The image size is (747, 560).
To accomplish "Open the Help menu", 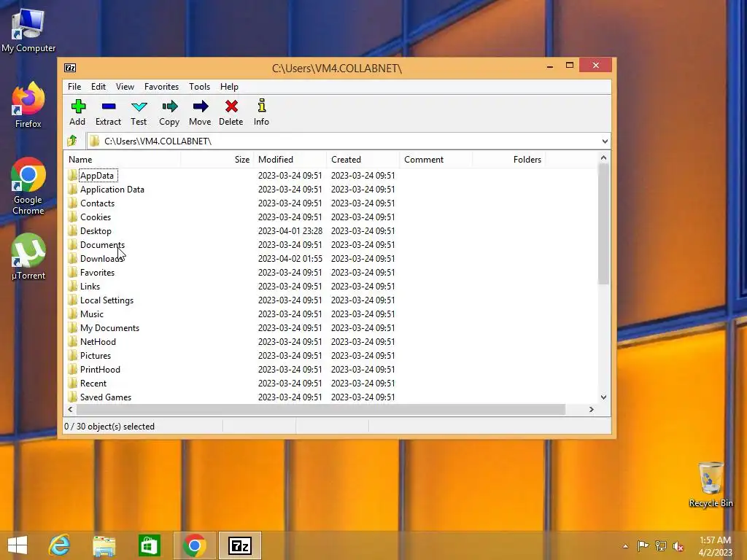I will coord(229,87).
